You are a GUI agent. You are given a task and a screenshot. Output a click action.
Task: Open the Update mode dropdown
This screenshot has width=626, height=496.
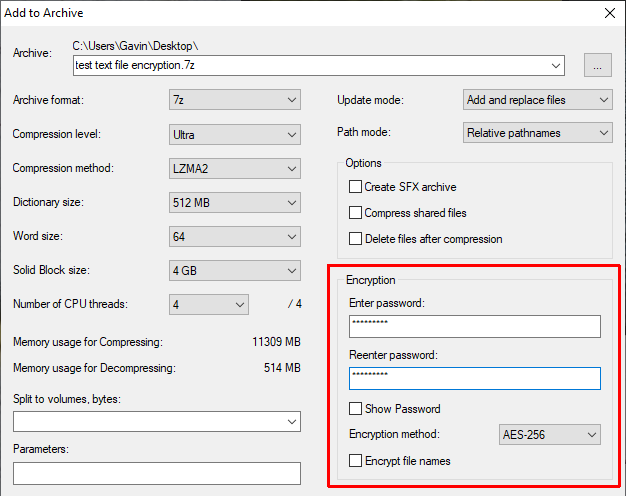point(538,100)
